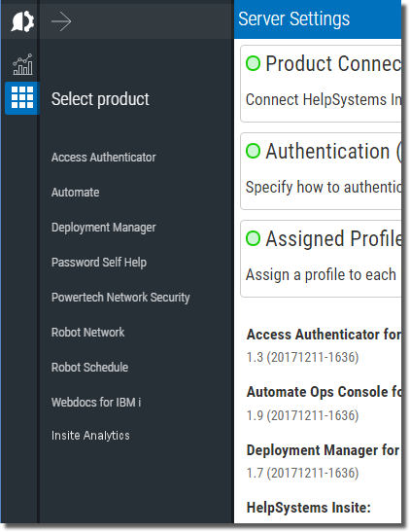Select Robot Schedule from the list

pyautogui.click(x=89, y=367)
